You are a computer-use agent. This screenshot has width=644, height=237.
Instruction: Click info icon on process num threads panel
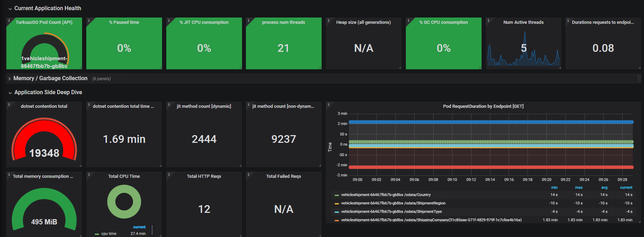(x=249, y=21)
